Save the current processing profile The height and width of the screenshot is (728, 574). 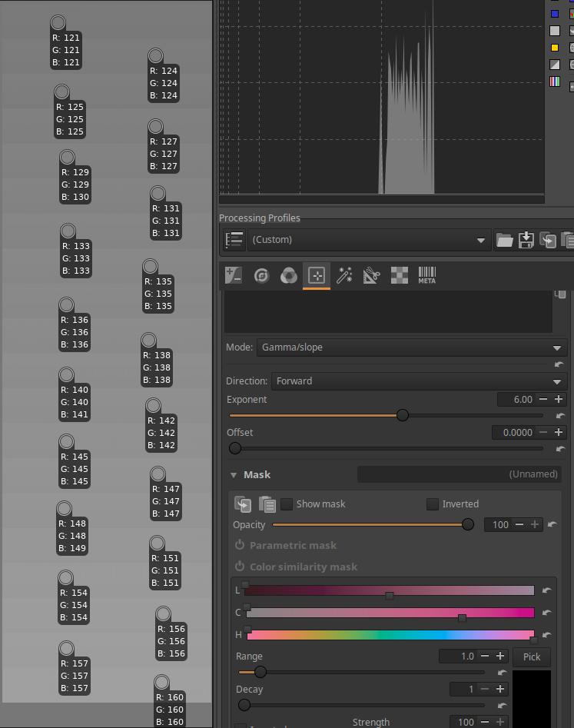click(x=526, y=240)
